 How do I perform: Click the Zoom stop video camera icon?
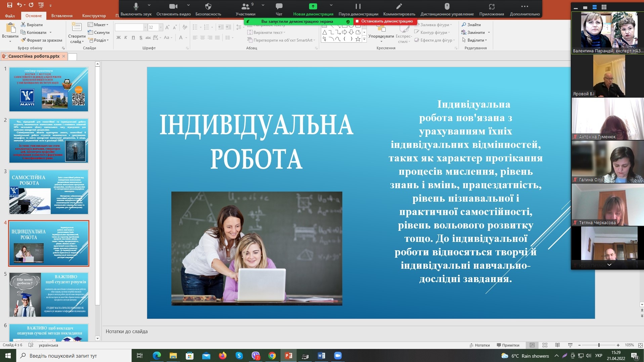tap(173, 7)
